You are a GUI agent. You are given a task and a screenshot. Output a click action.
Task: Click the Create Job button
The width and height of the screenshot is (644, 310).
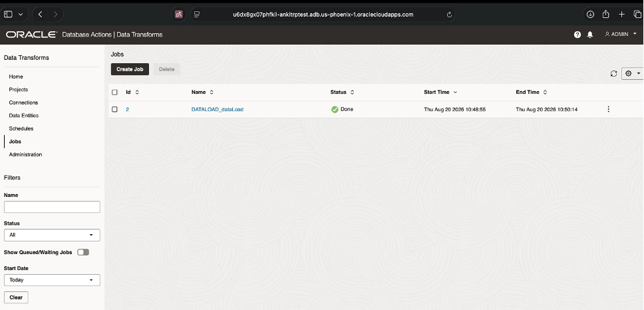coord(130,69)
